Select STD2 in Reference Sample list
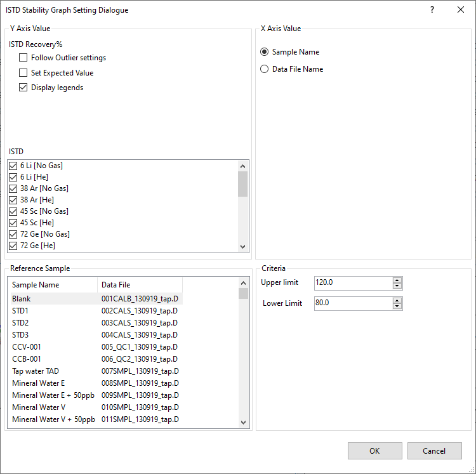 96,323
